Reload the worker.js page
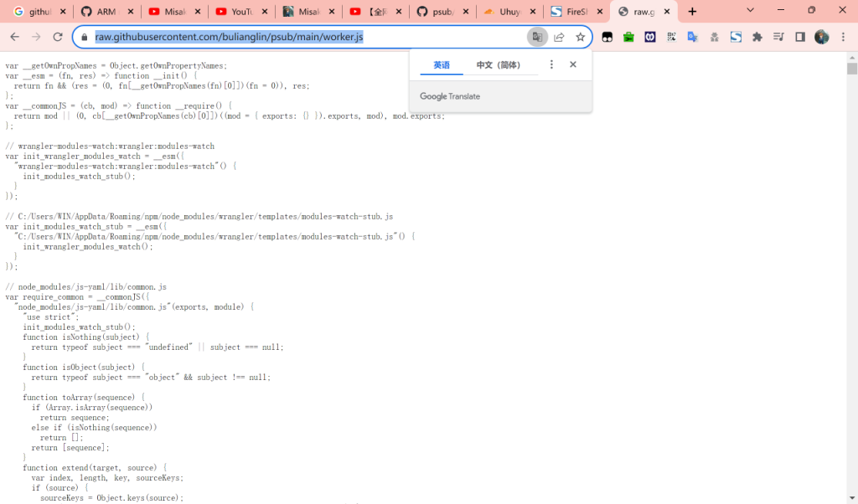The height and width of the screenshot is (504, 858). (x=58, y=37)
